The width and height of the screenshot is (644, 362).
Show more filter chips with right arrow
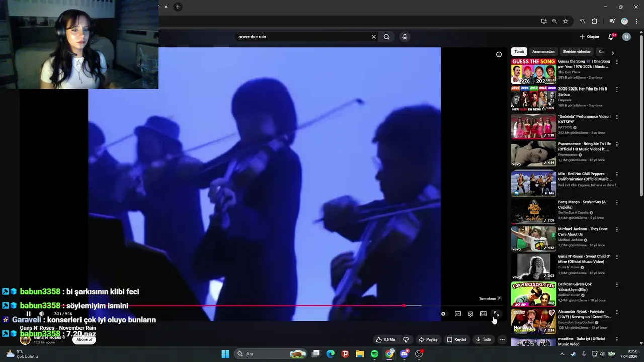point(612,52)
